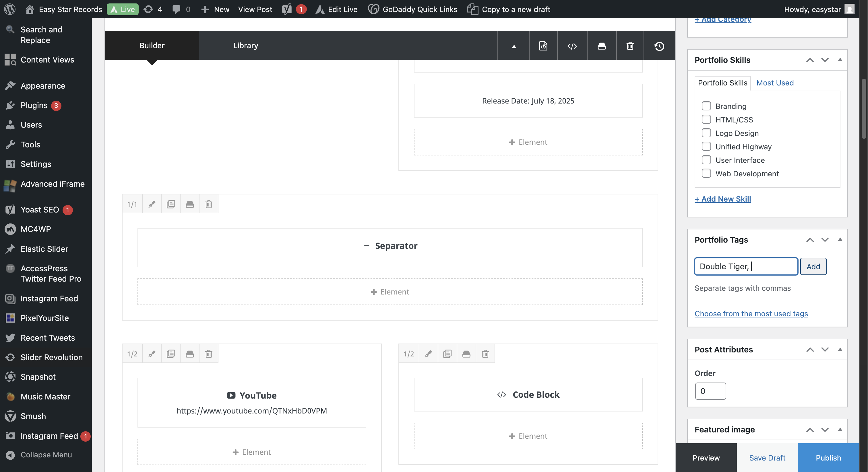Open the builder code view icon
868x472 pixels.
tap(572, 46)
